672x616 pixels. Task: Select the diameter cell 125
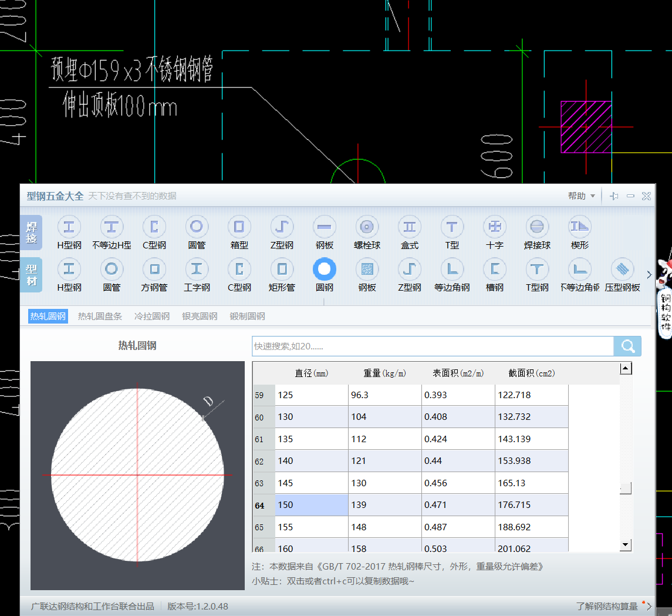click(x=312, y=395)
